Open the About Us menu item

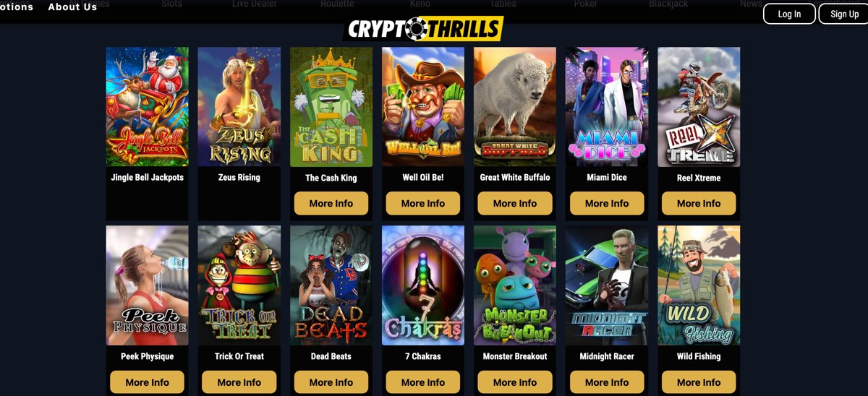pyautogui.click(x=72, y=7)
